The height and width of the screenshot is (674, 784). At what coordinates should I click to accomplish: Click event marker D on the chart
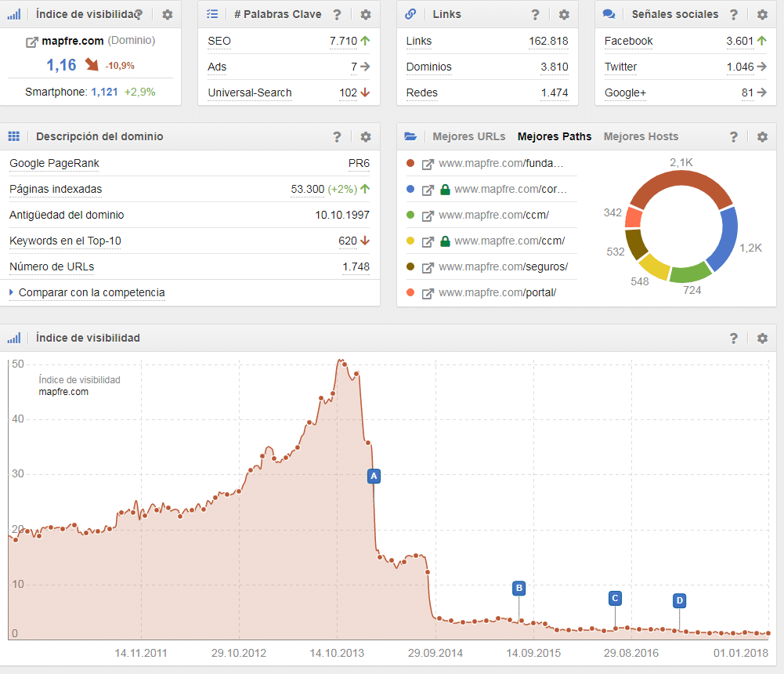680,600
